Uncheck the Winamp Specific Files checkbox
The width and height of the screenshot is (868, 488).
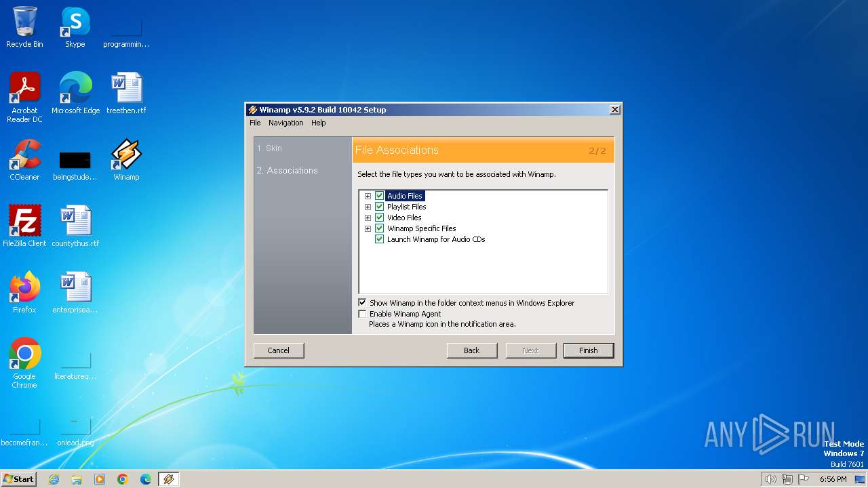pos(380,228)
